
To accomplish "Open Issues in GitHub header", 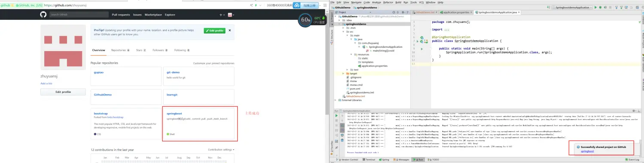I will tap(137, 15).
